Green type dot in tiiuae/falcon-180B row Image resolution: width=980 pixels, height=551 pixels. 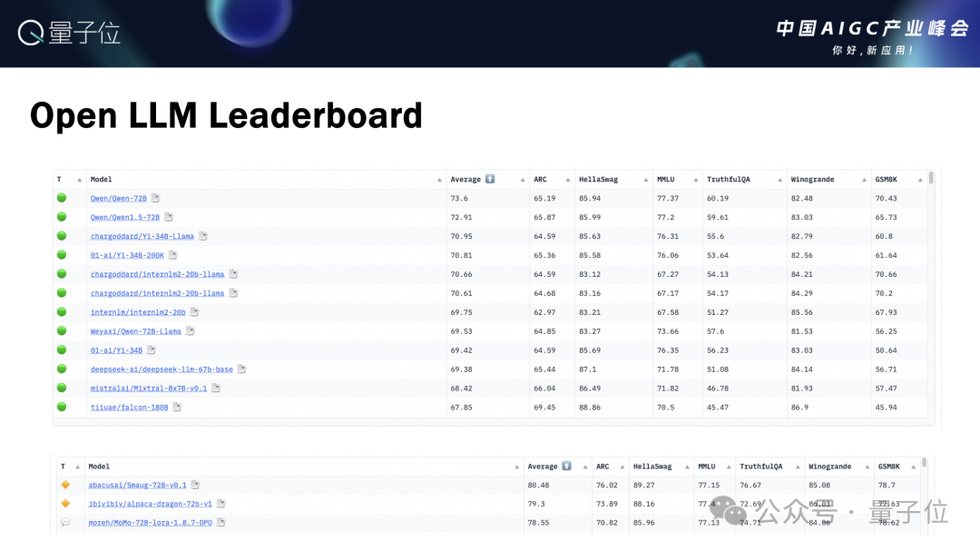pos(62,407)
